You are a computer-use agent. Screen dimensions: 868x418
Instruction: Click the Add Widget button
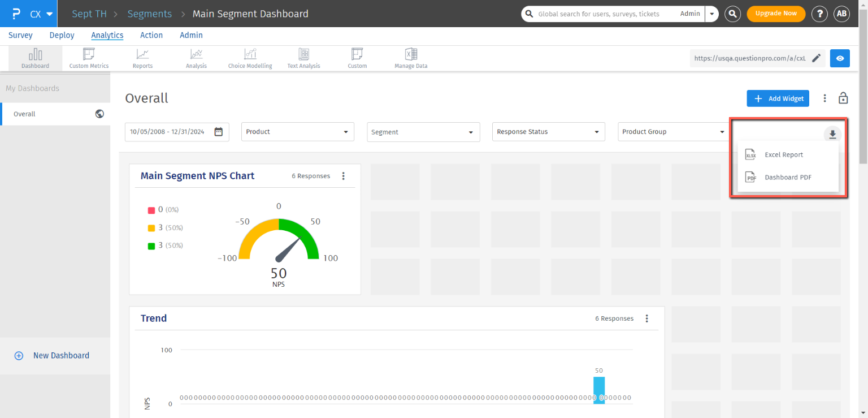coord(778,98)
